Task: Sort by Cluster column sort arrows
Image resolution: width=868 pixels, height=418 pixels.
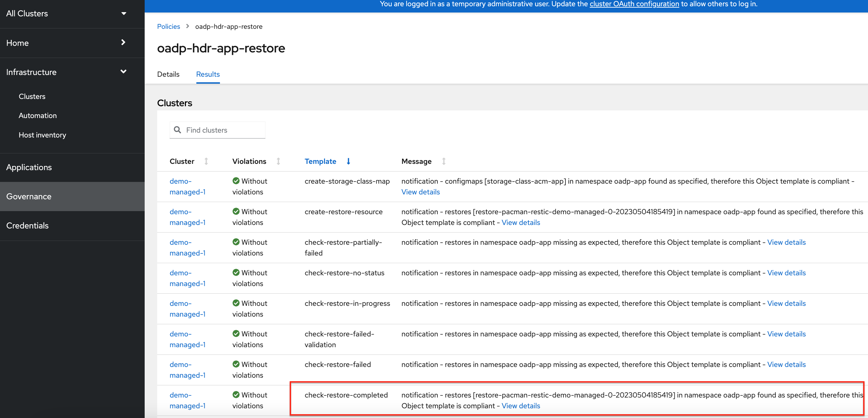Action: (206, 161)
